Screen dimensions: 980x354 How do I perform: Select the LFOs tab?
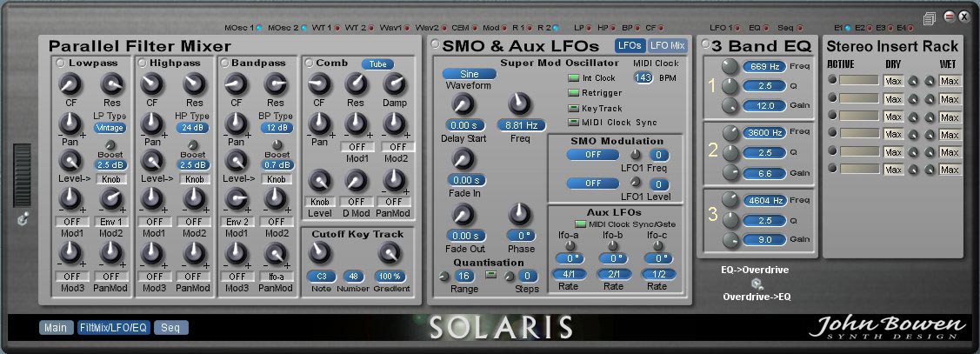(630, 45)
